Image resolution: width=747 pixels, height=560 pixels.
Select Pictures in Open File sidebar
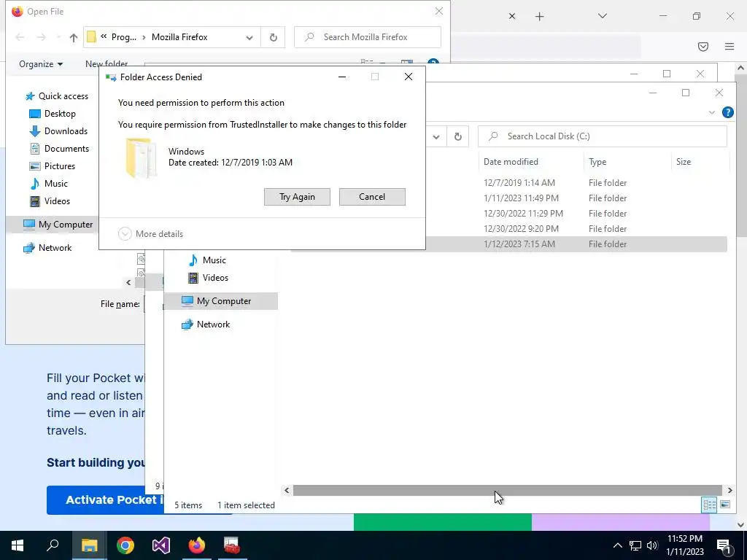pos(53,166)
